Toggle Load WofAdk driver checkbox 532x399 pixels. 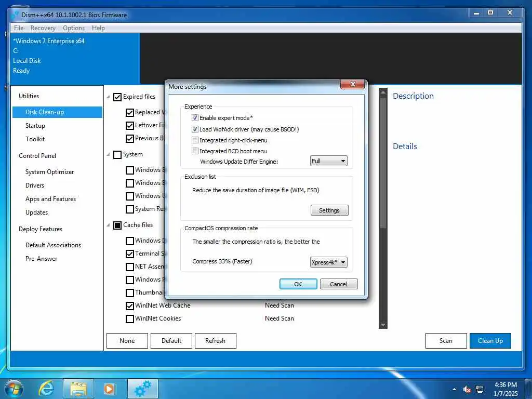point(195,129)
